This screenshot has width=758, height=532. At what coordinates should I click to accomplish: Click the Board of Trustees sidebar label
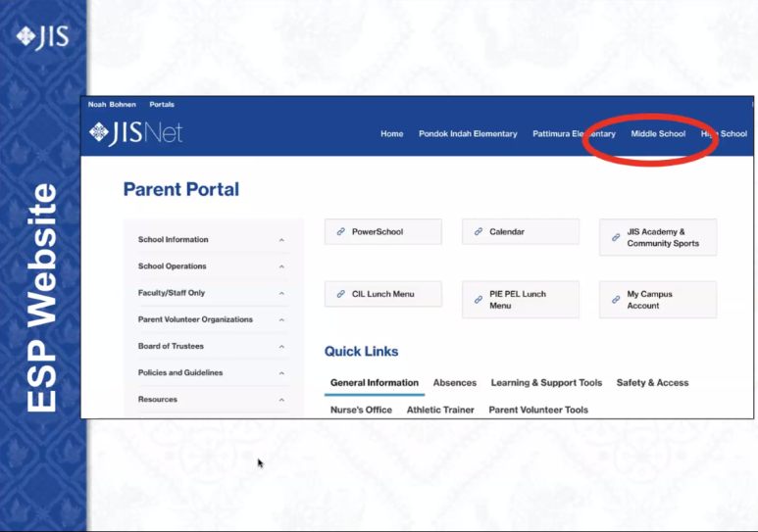point(171,346)
